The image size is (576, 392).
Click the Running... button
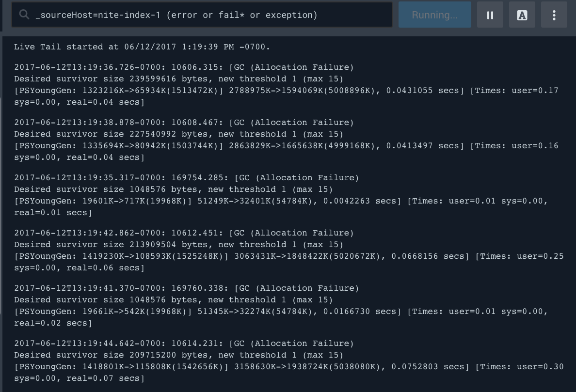(x=434, y=15)
